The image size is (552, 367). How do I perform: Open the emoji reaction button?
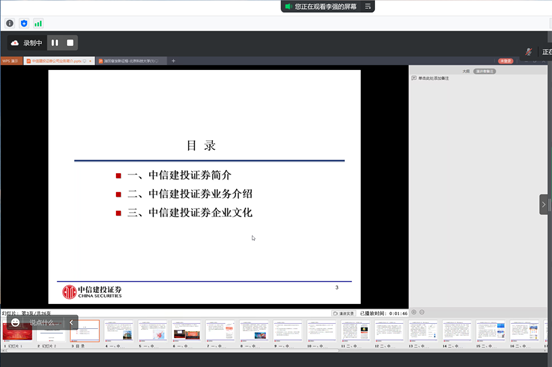pos(15,322)
